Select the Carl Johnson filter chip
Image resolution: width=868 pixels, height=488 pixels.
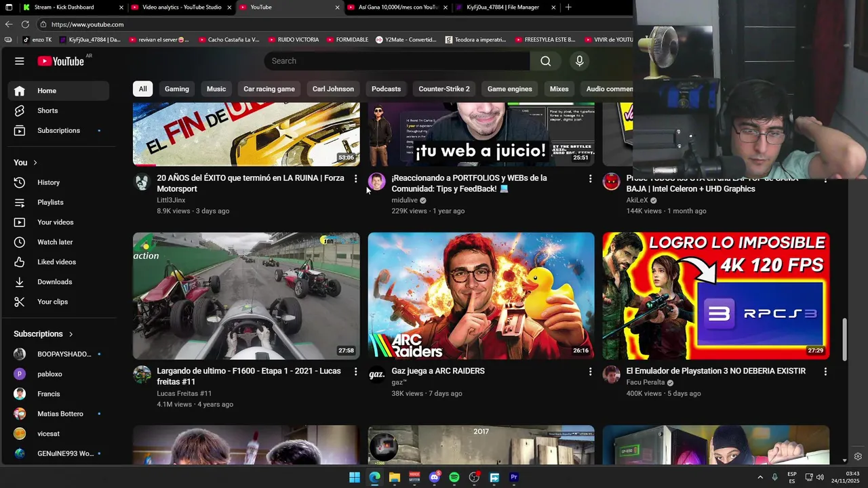tap(333, 89)
